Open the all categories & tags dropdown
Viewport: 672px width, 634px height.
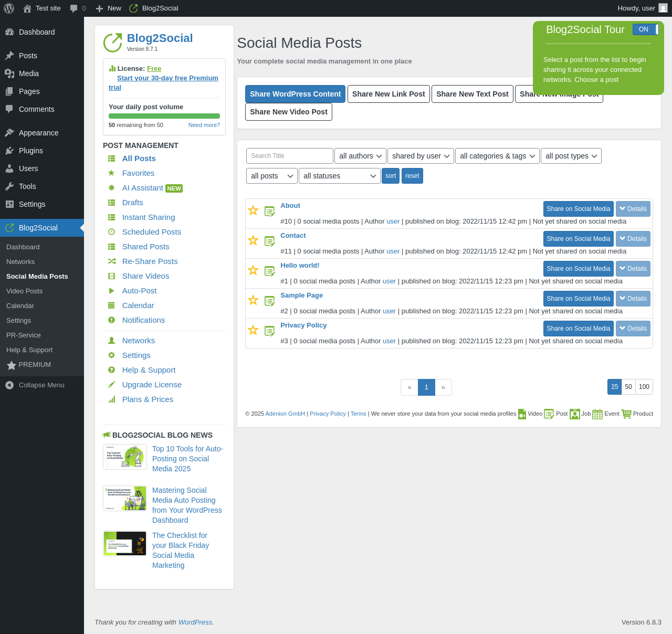497,156
